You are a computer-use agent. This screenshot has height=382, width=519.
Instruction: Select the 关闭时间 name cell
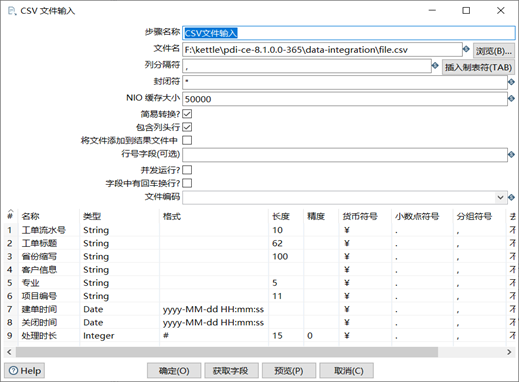(49, 322)
